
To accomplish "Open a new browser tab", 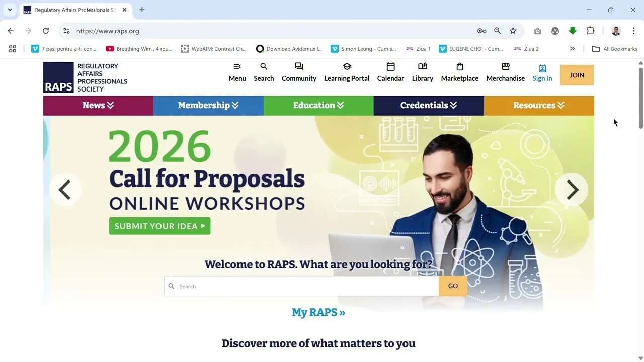I will (x=142, y=10).
